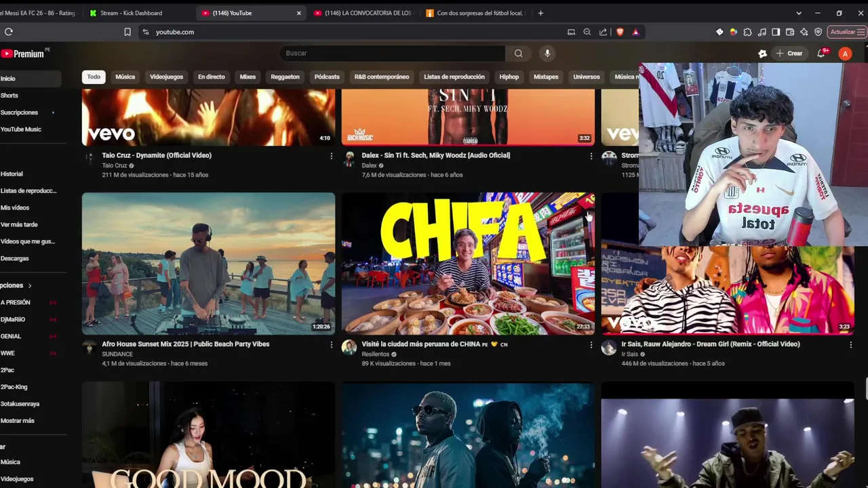Click the Crear button

tap(789, 54)
